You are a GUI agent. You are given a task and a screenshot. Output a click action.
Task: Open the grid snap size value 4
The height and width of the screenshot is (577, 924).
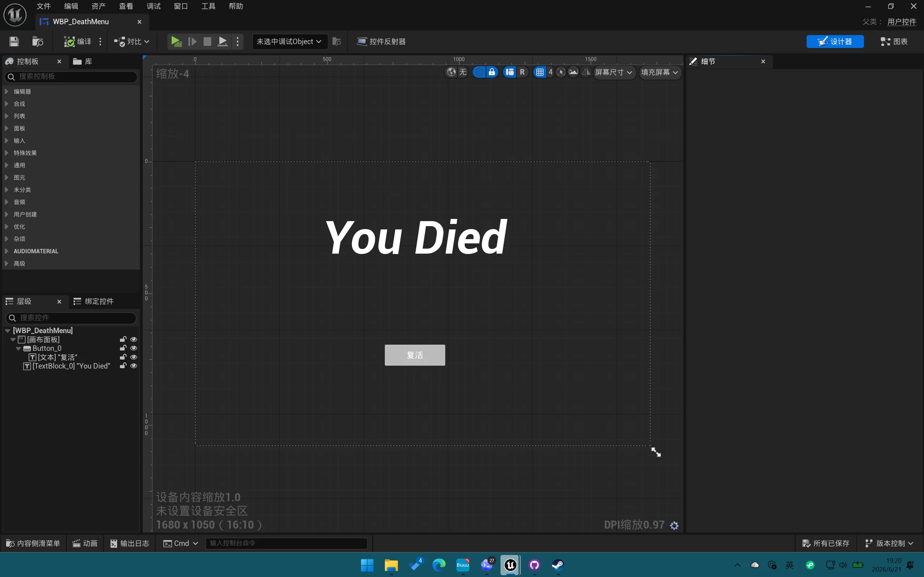click(x=550, y=72)
